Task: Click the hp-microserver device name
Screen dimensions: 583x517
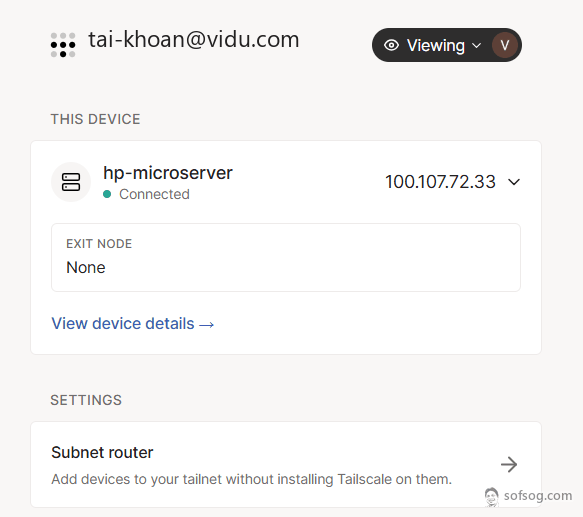Action: click(x=168, y=173)
